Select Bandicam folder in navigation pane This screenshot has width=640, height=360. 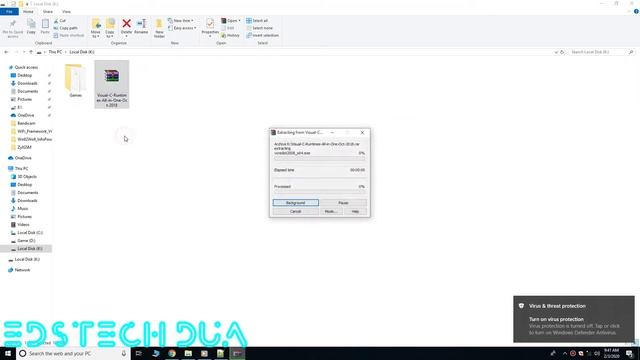click(26, 123)
